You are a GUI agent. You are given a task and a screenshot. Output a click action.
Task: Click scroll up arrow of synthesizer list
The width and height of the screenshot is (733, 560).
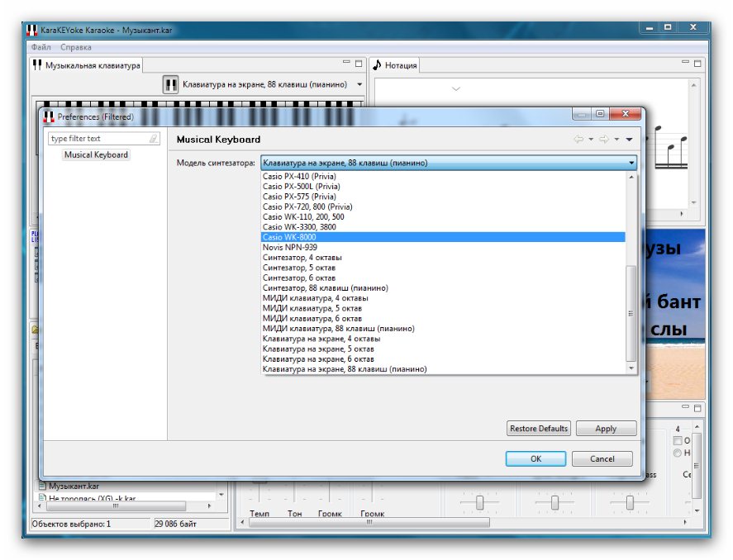click(x=631, y=177)
